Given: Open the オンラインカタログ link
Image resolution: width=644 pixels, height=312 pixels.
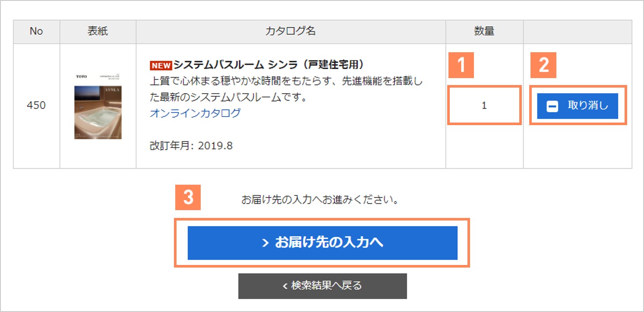Looking at the screenshot, I should point(195,113).
